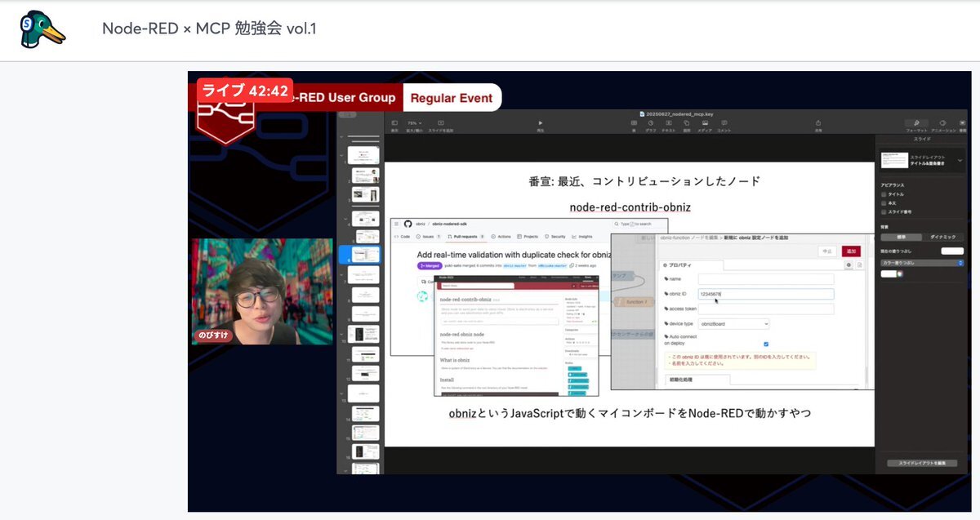This screenshot has width=980, height=520.
Task: Click the duck logo in the page header
Action: tap(42, 29)
